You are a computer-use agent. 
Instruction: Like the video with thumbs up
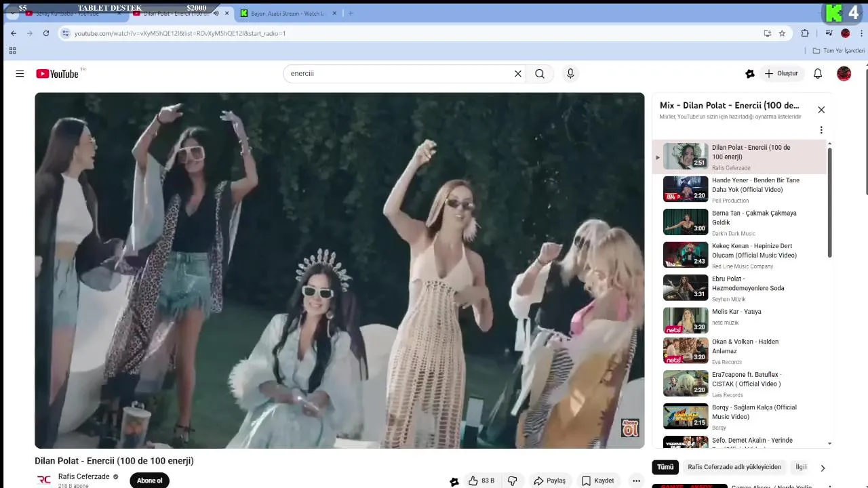tap(481, 481)
